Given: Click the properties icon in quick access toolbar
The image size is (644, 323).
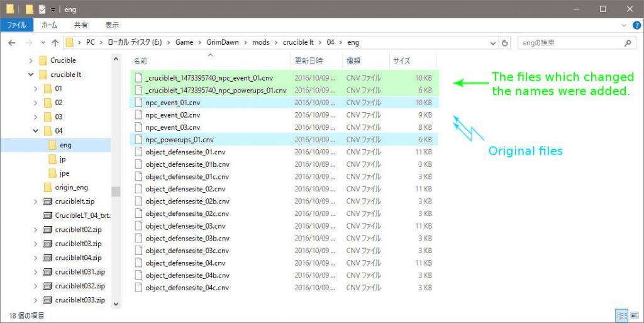Looking at the screenshot, I should [42, 9].
